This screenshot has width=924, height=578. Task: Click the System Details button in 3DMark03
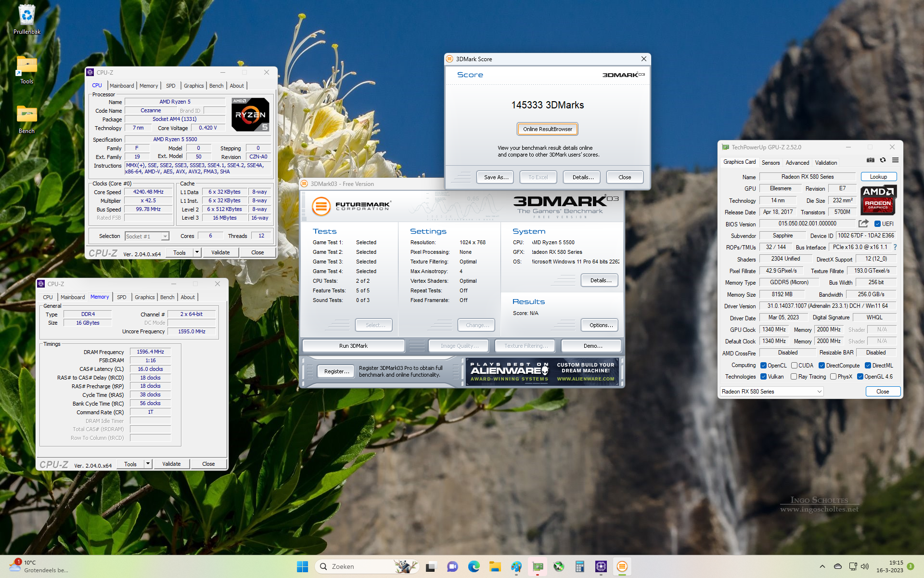pos(600,280)
